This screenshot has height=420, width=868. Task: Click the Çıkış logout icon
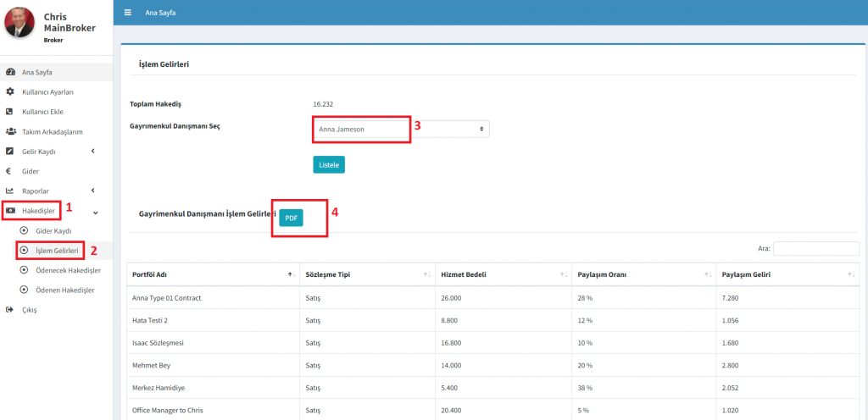click(x=10, y=310)
